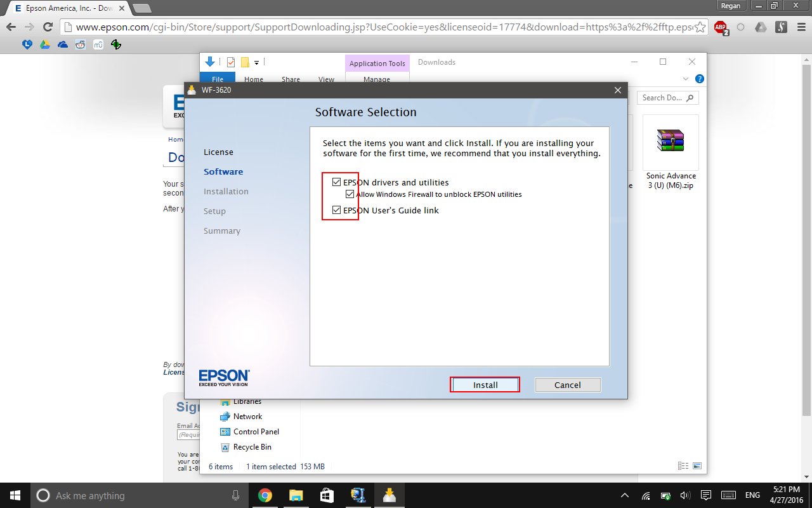Click the Chrome forward arrow
This screenshot has height=508, width=812.
tap(29, 27)
